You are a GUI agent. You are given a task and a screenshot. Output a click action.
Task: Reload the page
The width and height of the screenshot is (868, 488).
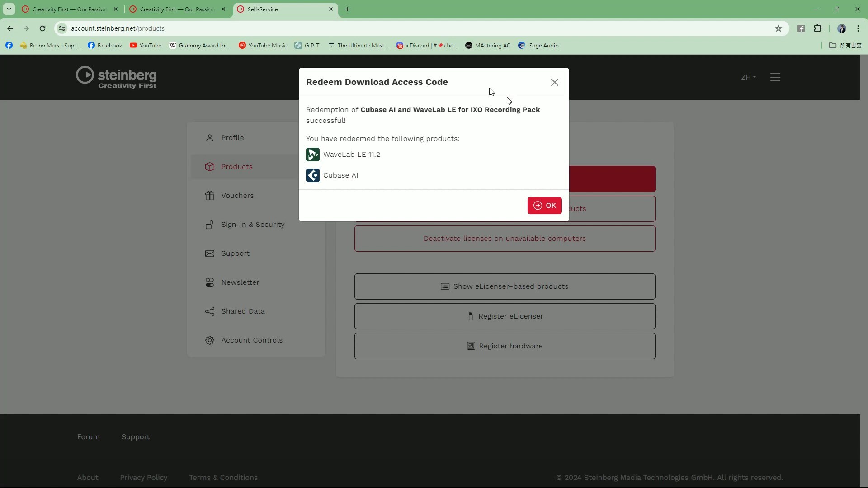(42, 28)
